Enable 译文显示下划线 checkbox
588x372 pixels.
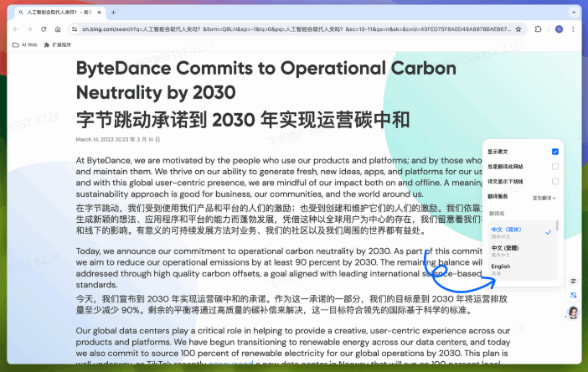click(x=555, y=182)
